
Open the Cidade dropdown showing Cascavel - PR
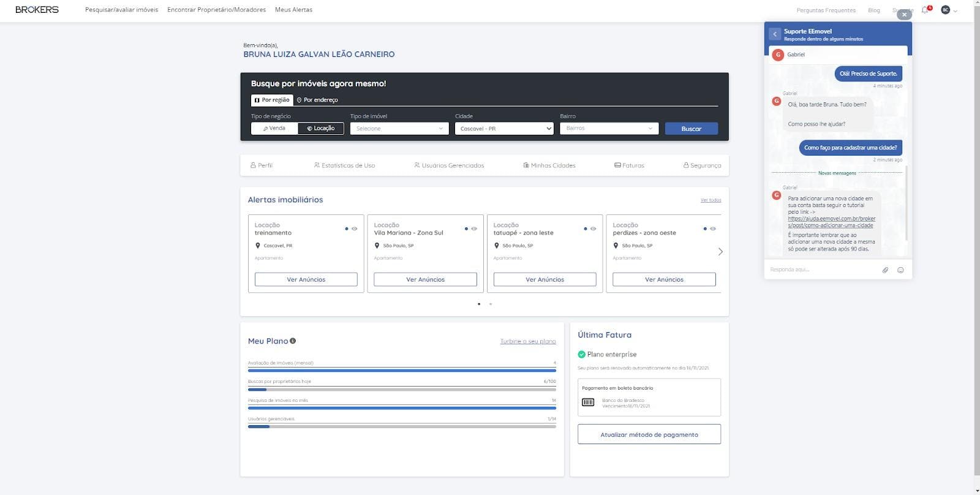point(504,129)
